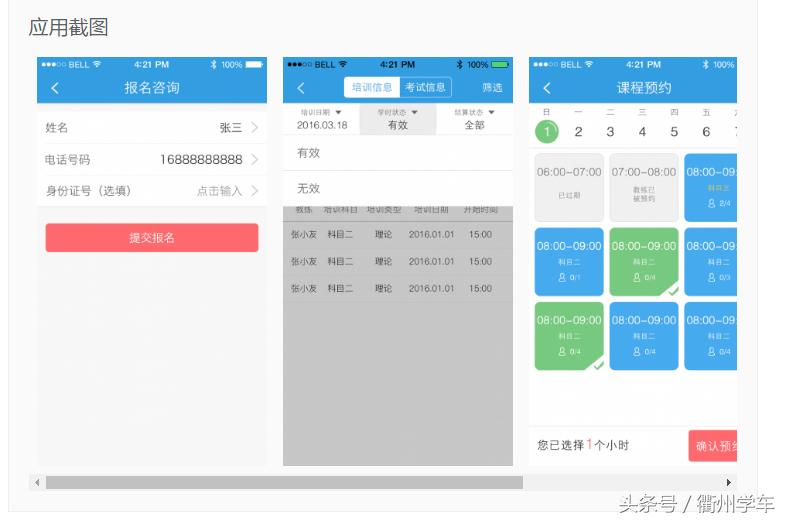Open the 姓名 row chevron

point(254,127)
